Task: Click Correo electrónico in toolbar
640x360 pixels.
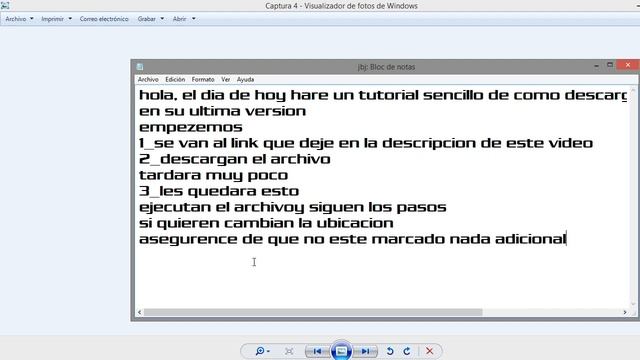Action: click(x=104, y=19)
